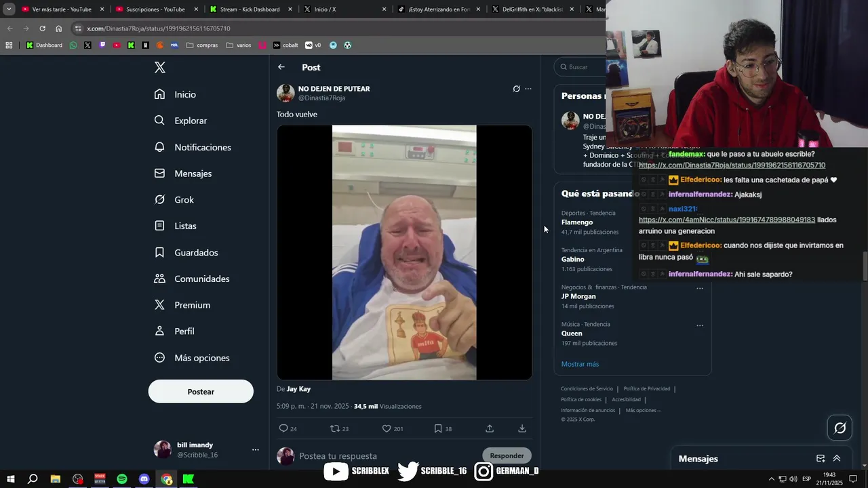Expand the Mensajes drawer
Screen dimensions: 868x488
(x=837, y=459)
